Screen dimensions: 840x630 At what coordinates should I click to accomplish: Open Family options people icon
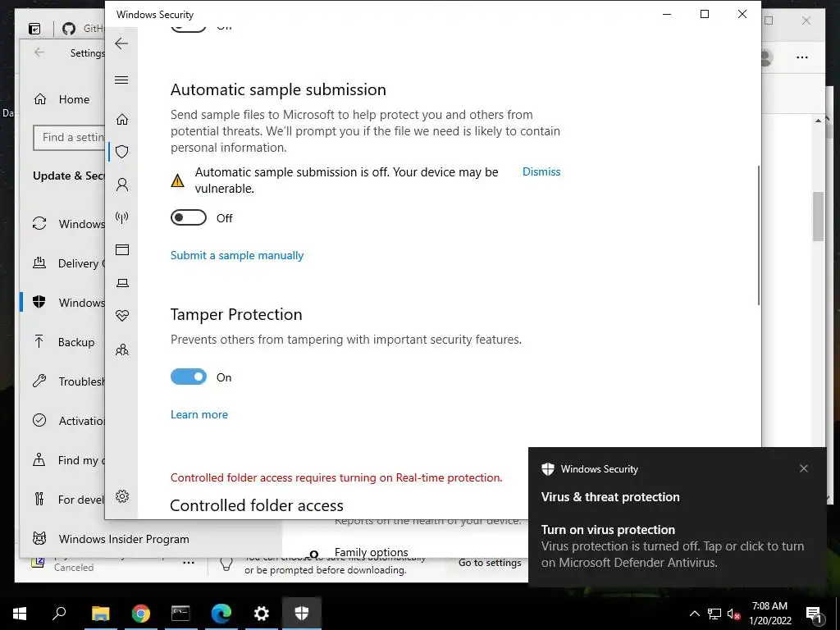(122, 349)
